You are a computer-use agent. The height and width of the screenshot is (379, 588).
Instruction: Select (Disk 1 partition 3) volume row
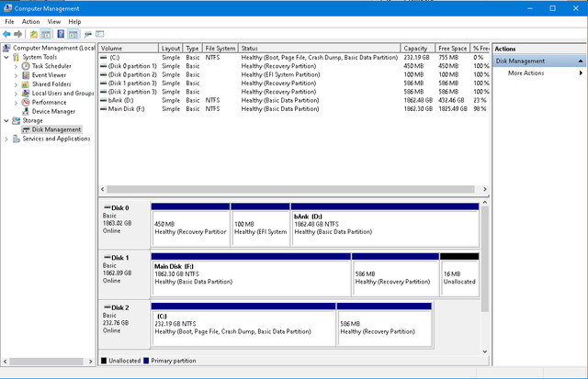tap(294, 84)
